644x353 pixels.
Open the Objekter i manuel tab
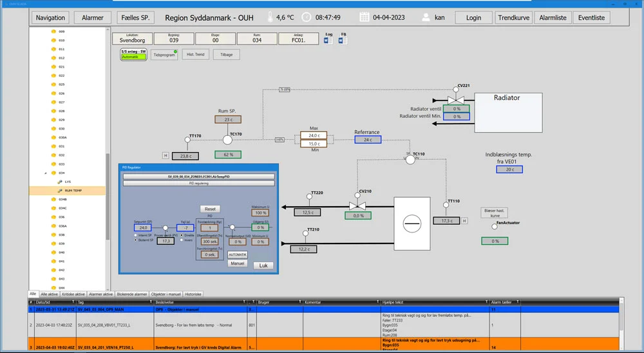tap(166, 294)
